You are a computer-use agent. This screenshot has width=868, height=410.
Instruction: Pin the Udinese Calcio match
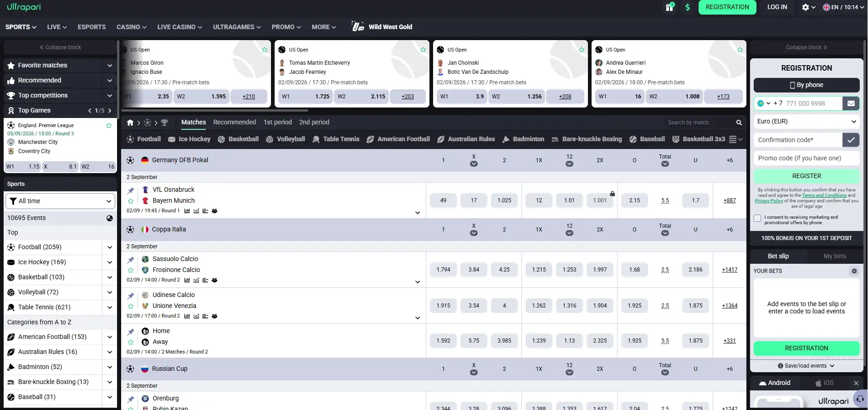pos(131,296)
